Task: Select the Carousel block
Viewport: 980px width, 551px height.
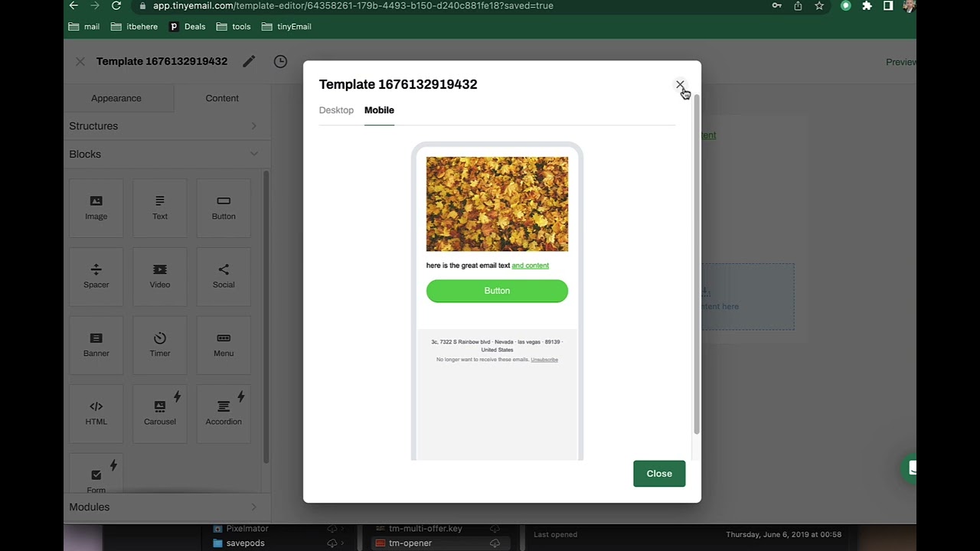Action: coord(160,413)
